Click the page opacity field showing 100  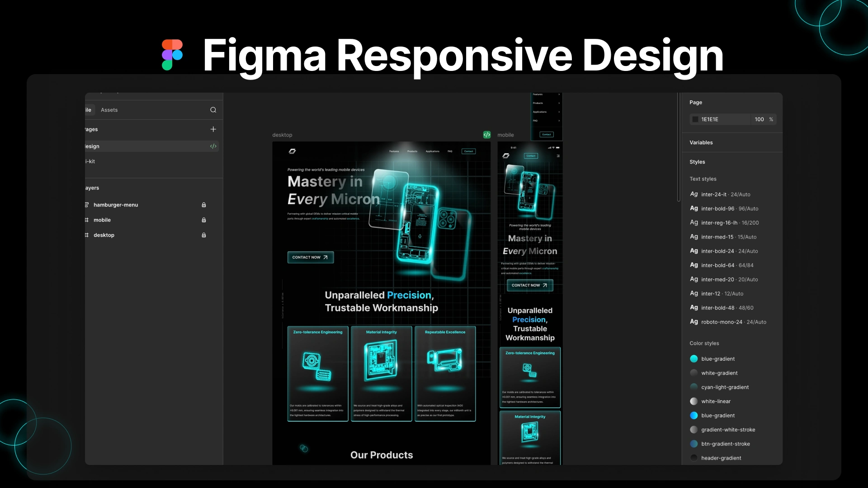(x=759, y=119)
